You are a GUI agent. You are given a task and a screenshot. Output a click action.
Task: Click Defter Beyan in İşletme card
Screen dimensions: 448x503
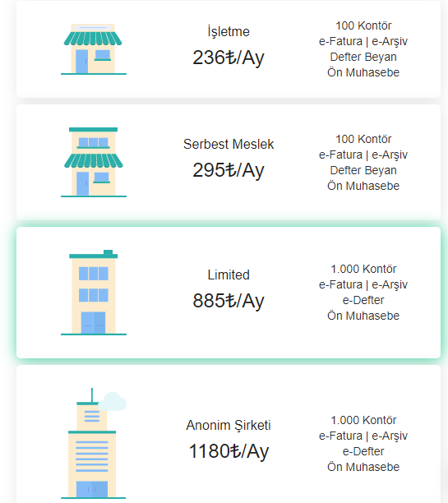pos(363,57)
